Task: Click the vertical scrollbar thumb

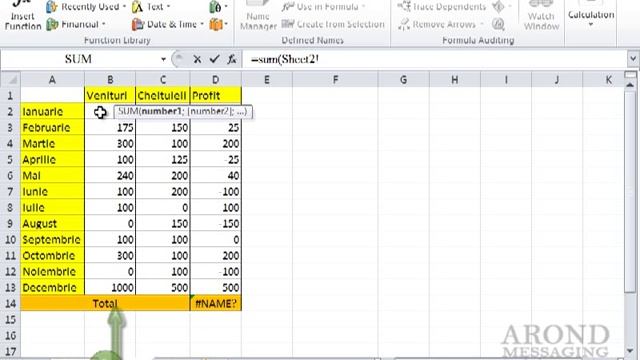Action: [x=630, y=191]
